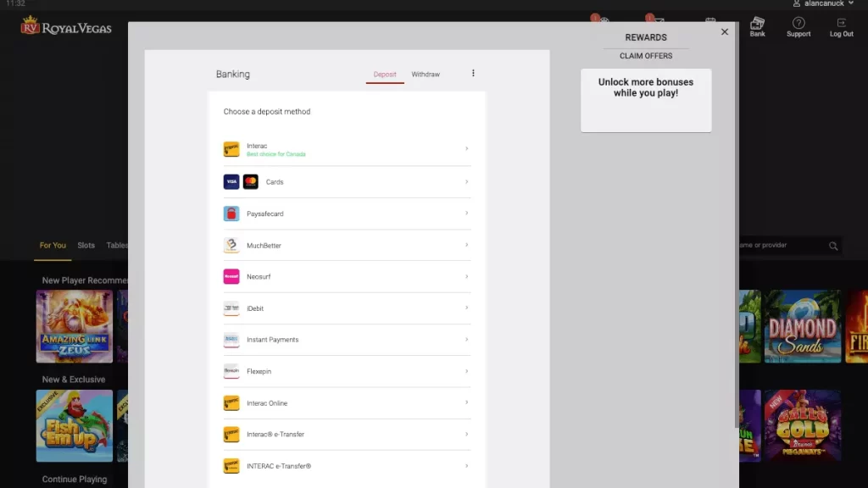Click the Rewards heading
The height and width of the screenshot is (488, 868).
[645, 37]
